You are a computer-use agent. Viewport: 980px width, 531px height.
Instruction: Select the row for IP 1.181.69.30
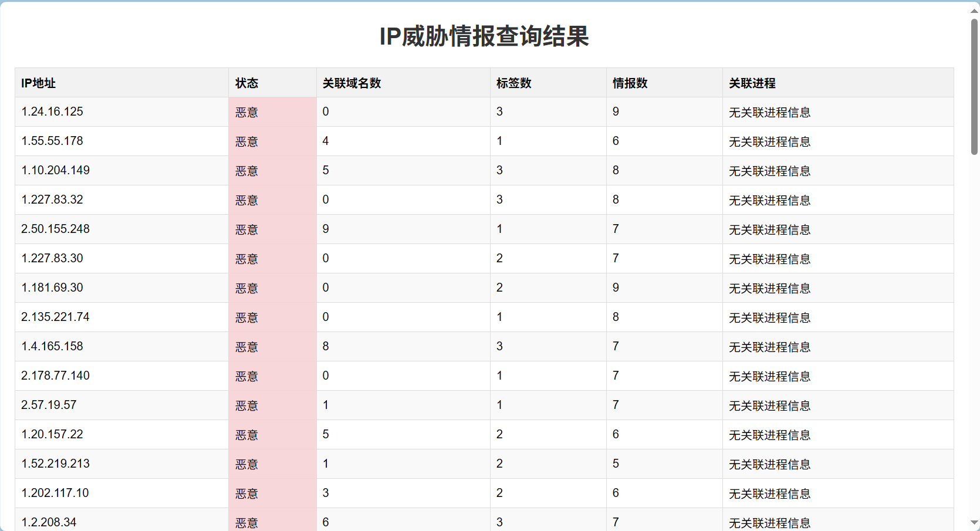(x=52, y=288)
